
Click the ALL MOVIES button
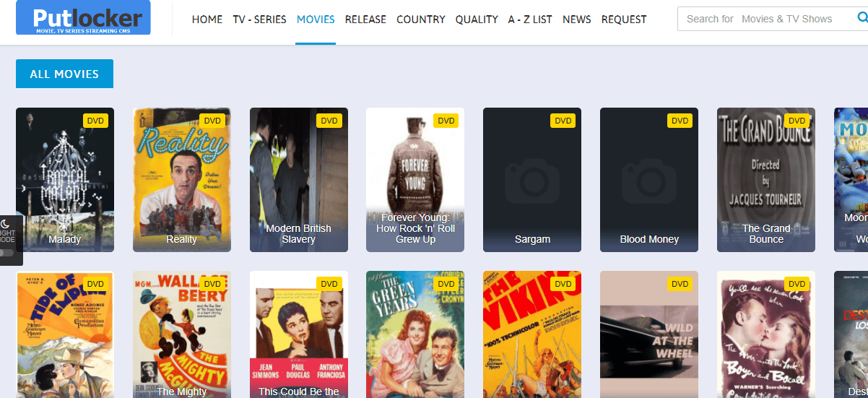point(64,74)
